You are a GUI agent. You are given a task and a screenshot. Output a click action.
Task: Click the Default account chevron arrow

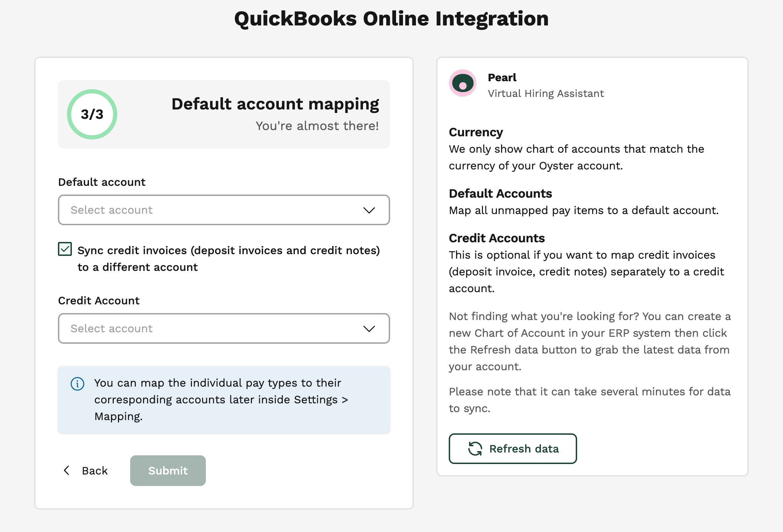pos(369,210)
